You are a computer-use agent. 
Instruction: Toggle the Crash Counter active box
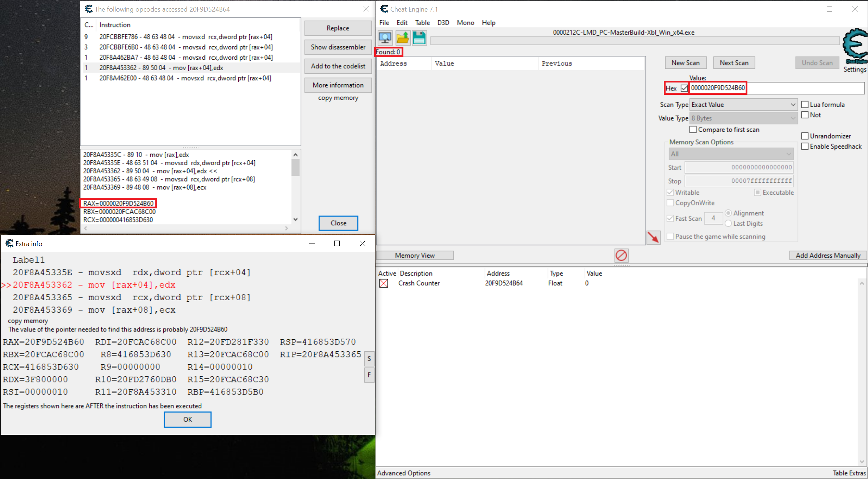click(x=383, y=283)
